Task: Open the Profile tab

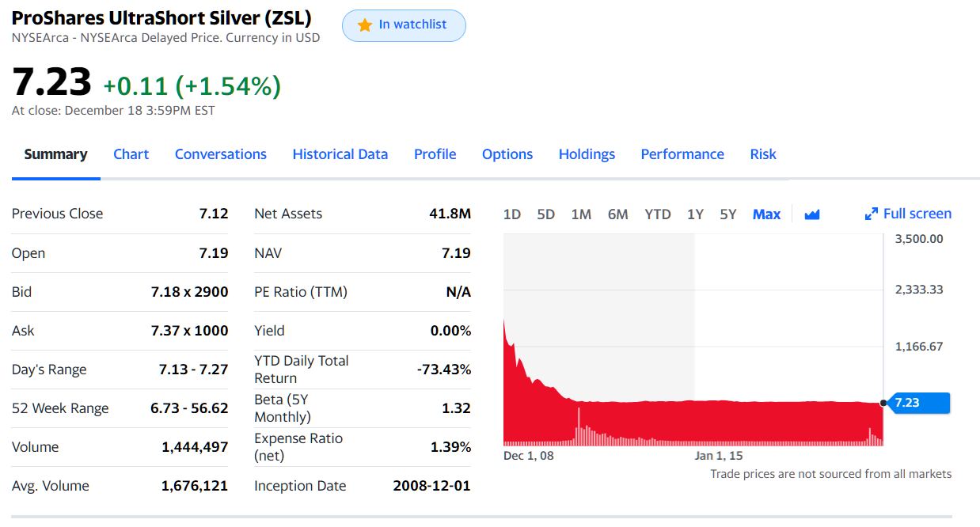Action: point(435,154)
